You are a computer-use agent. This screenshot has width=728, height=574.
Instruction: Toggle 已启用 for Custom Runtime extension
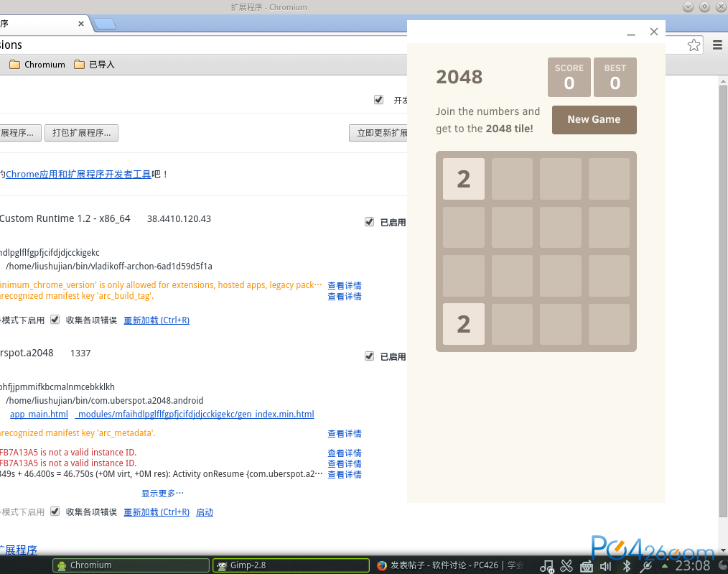[x=369, y=222]
